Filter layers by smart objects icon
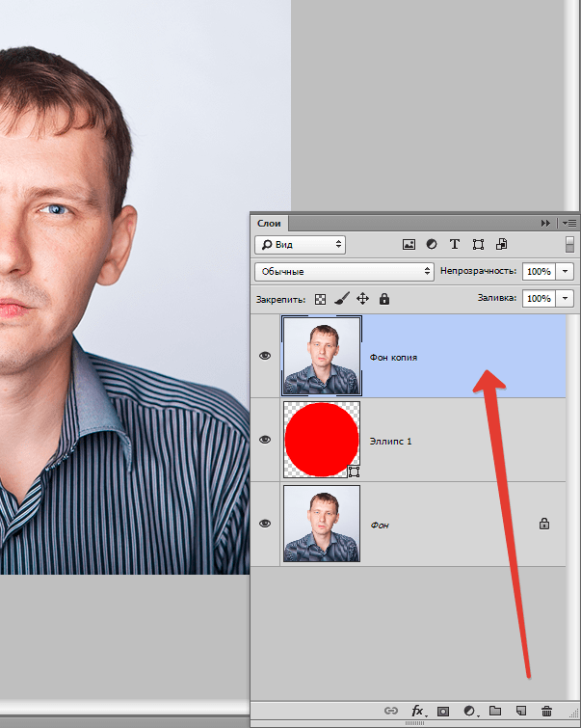The image size is (581, 728). 502,244
